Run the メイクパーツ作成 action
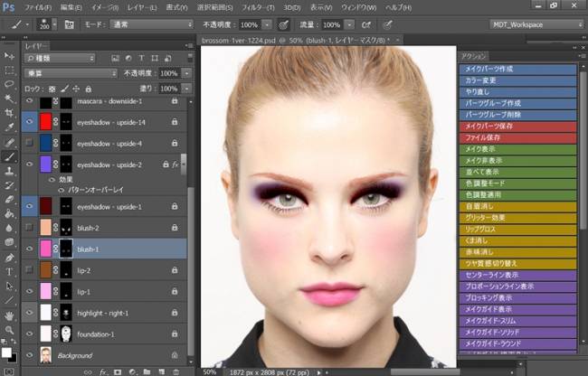Screen dimensions: 588x376 tap(517, 70)
